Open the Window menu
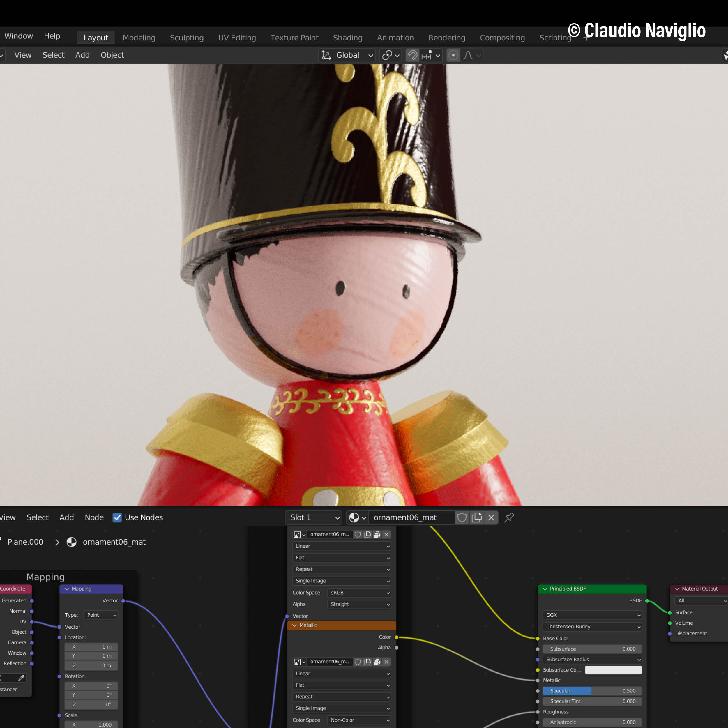This screenshot has height=728, width=728. point(18,36)
